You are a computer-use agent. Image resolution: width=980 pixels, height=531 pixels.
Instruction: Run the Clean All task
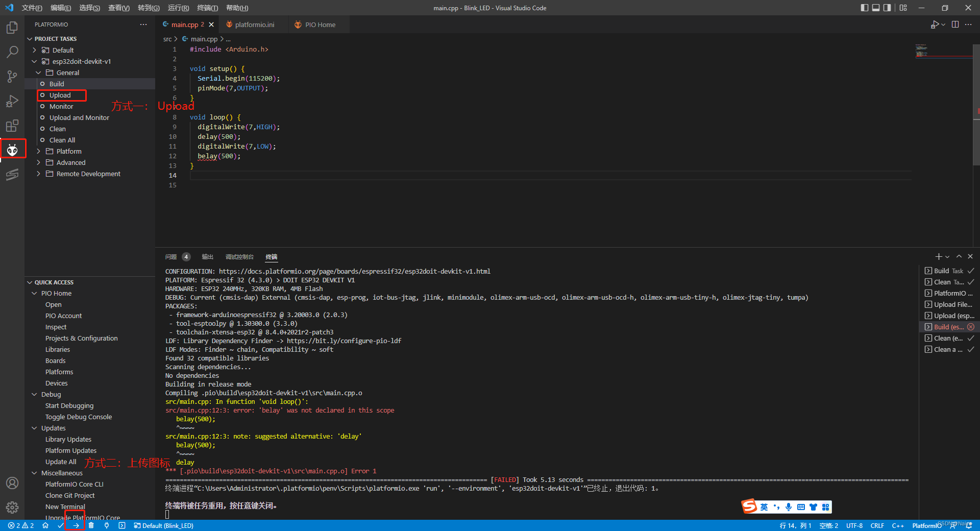pos(62,140)
